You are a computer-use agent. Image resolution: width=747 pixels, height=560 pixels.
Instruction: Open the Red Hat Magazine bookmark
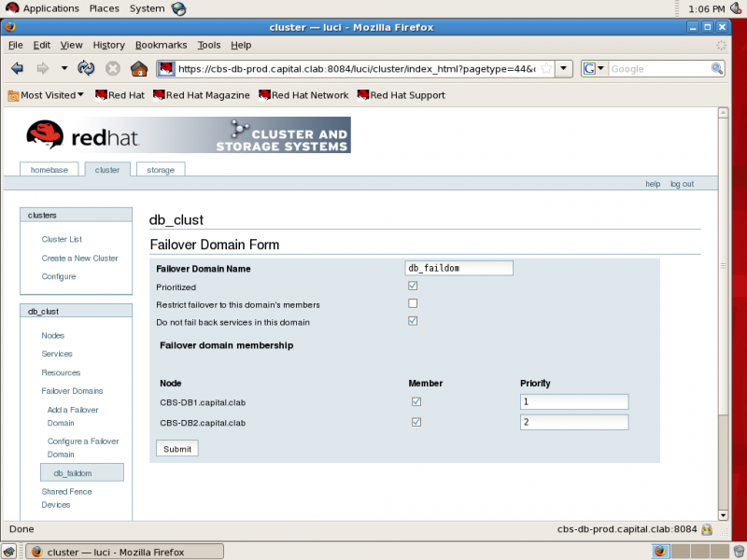201,95
